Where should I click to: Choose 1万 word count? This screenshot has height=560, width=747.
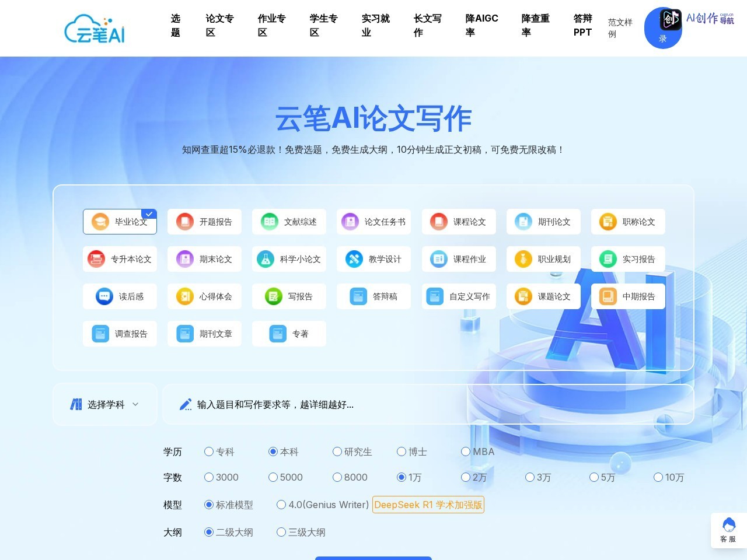[x=402, y=477]
